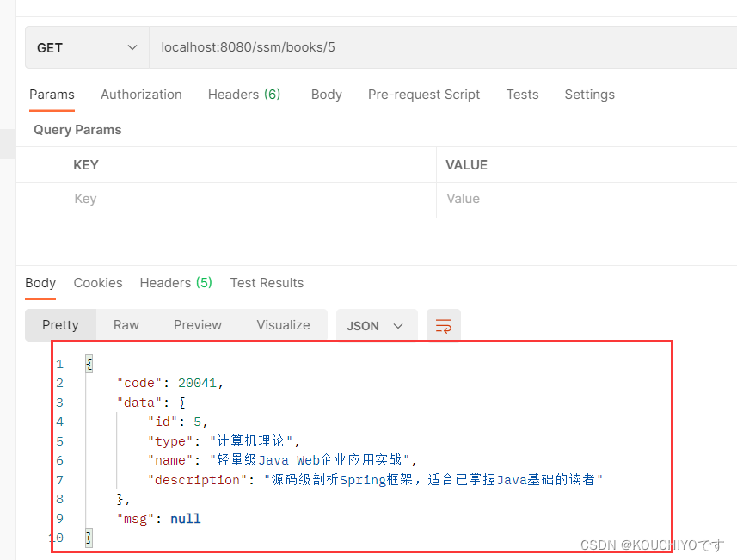Click the value "轻量级Java Web企业应用实战"

tap(310, 460)
